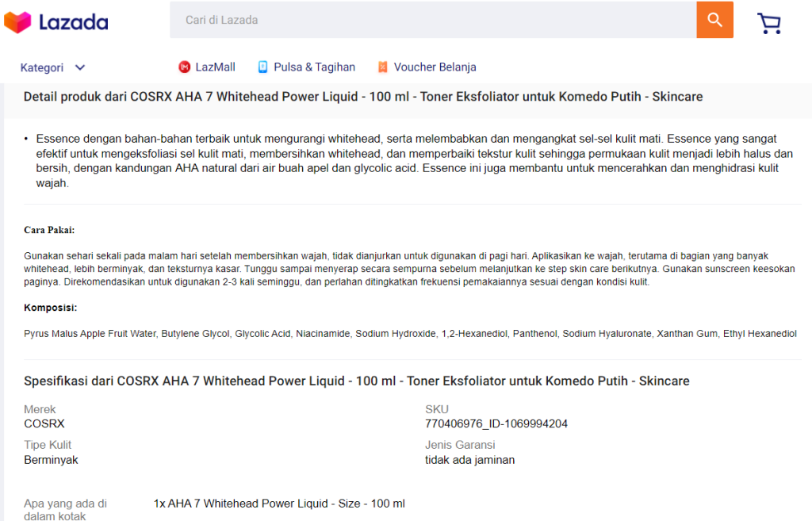This screenshot has width=812, height=521.
Task: Click the Pyrus Malus Apple Fruit Water ingredients line
Action: (410, 334)
